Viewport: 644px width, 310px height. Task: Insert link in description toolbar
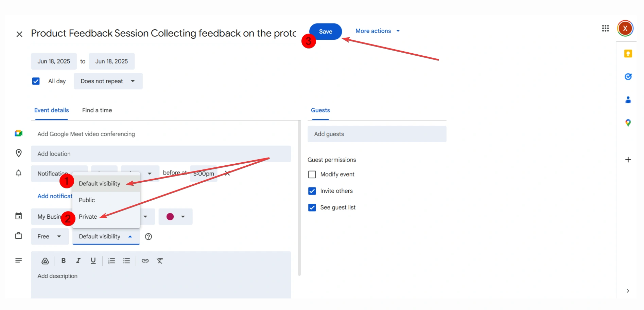point(145,261)
